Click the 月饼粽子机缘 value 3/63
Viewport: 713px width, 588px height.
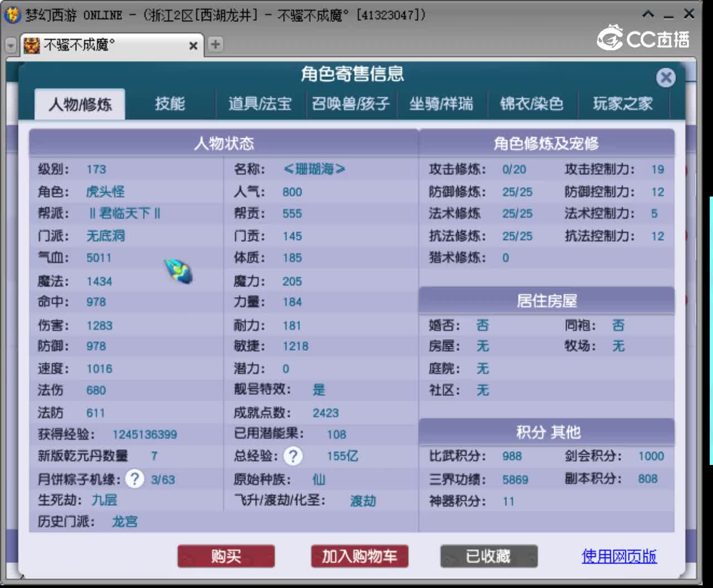tap(163, 480)
